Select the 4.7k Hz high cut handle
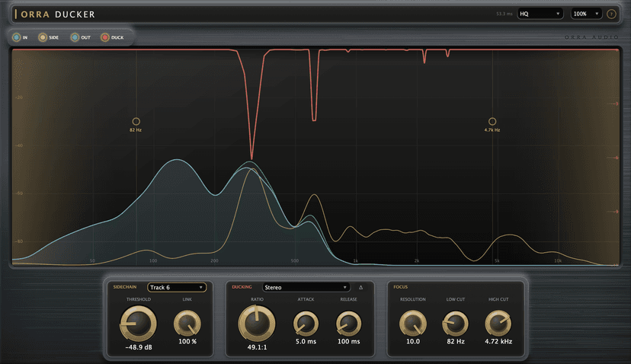 (x=492, y=122)
